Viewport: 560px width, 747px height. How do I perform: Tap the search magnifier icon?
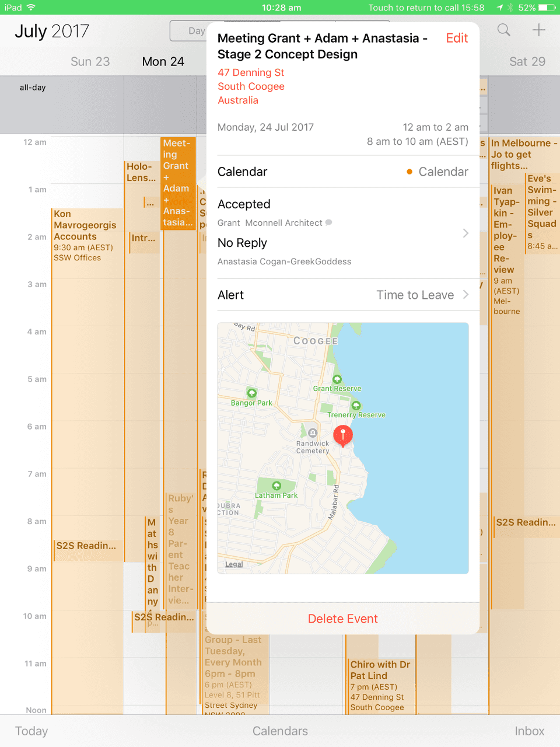[503, 30]
